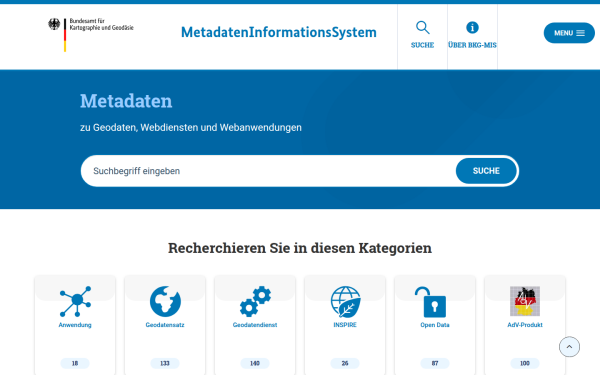Click the blue SUCHE search button
600x375 pixels.
point(486,171)
